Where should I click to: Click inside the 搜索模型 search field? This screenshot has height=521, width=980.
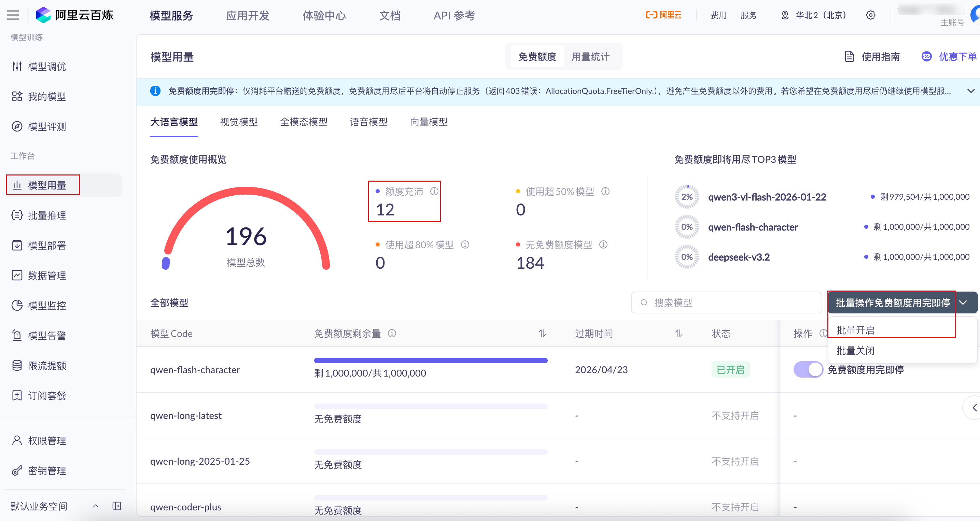726,303
